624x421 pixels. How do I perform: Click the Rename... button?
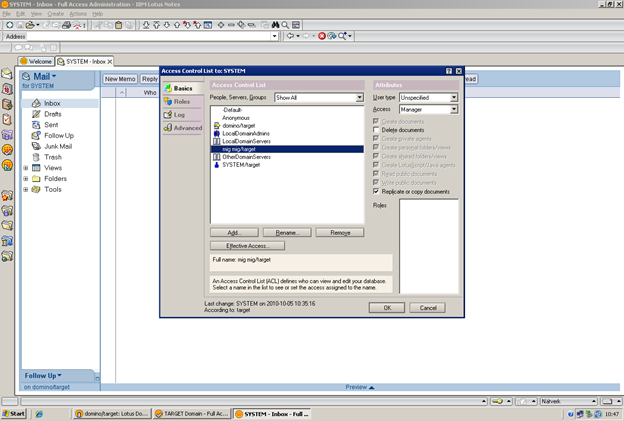pyautogui.click(x=287, y=233)
